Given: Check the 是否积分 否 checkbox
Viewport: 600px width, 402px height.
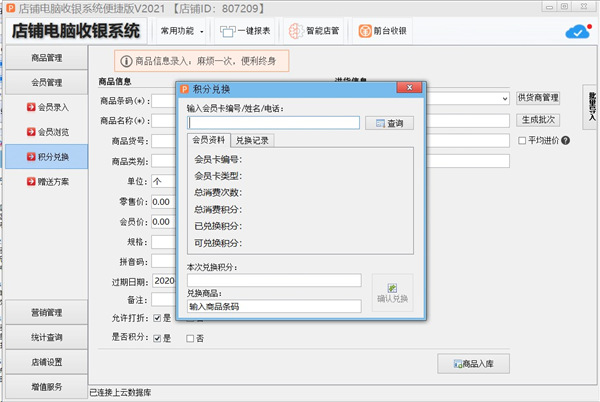Looking at the screenshot, I should [x=190, y=338].
